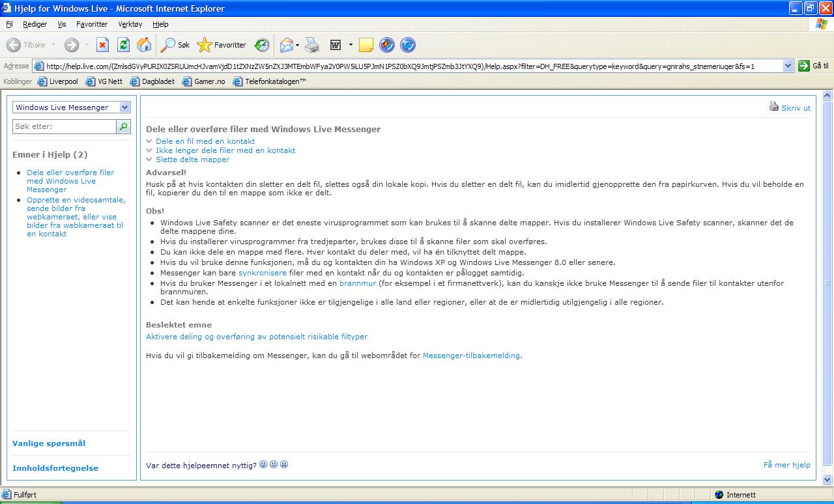Open browsing history clock icon
The image size is (834, 504).
(x=262, y=45)
